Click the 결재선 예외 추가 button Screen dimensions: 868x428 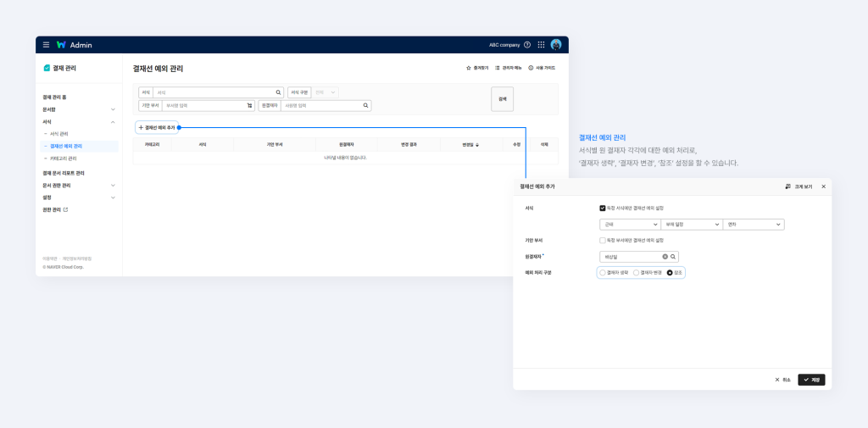(x=157, y=127)
